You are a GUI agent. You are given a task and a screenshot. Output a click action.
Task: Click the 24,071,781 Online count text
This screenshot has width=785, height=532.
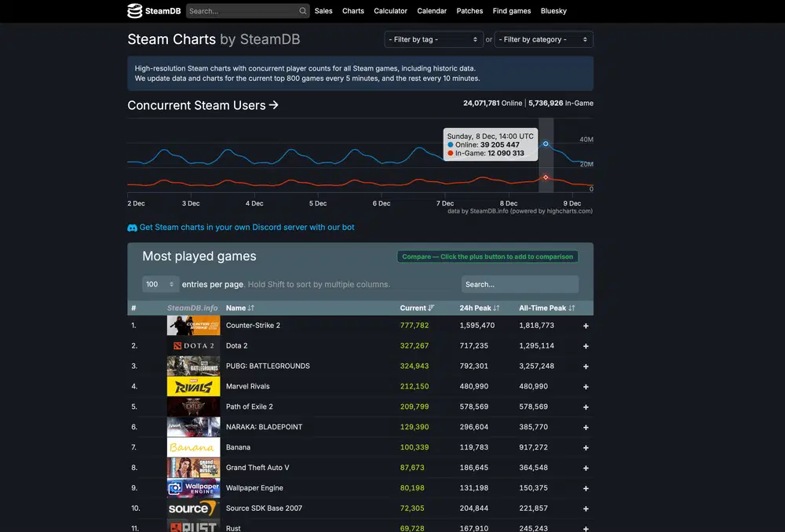click(493, 103)
